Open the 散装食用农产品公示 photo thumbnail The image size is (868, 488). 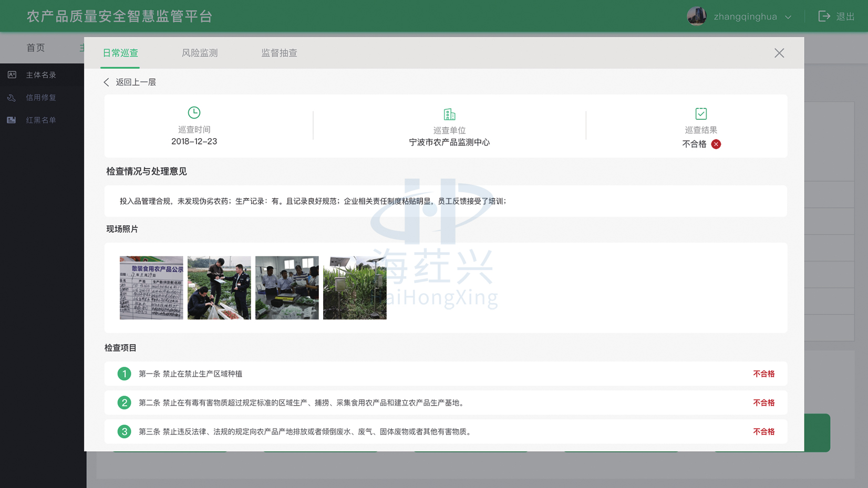click(x=151, y=288)
